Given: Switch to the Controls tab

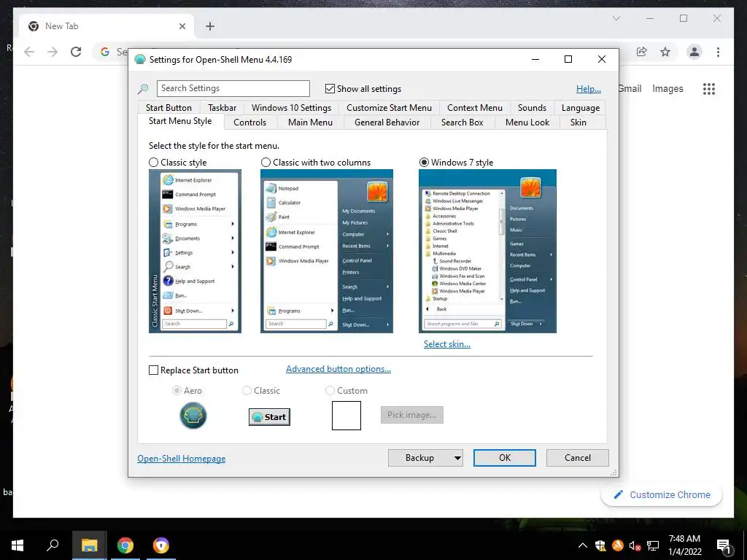Looking at the screenshot, I should pyautogui.click(x=250, y=122).
